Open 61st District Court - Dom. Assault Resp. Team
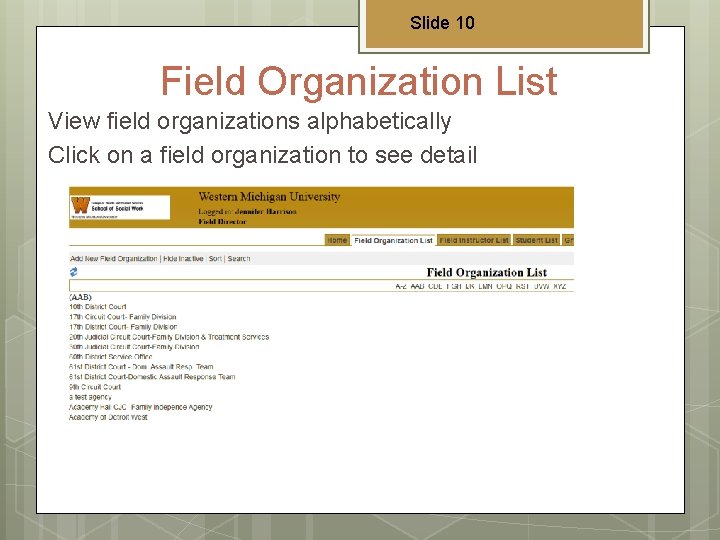 pyautogui.click(x=141, y=366)
